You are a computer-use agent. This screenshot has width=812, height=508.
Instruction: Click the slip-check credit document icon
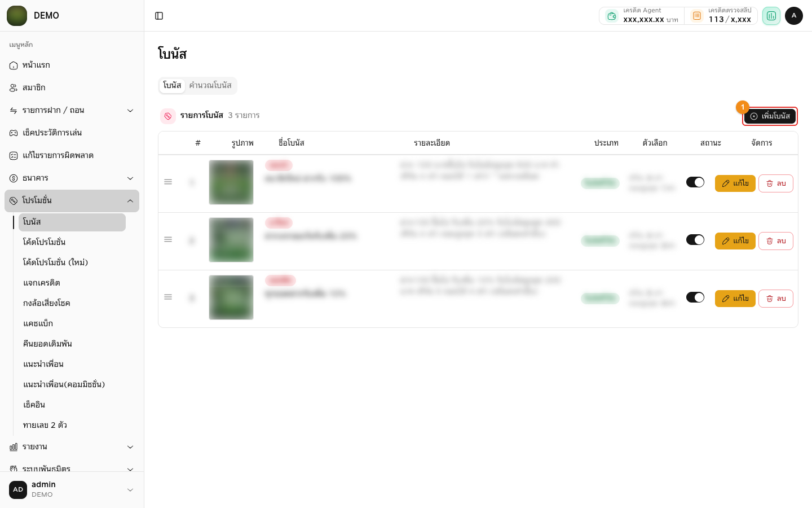click(697, 16)
